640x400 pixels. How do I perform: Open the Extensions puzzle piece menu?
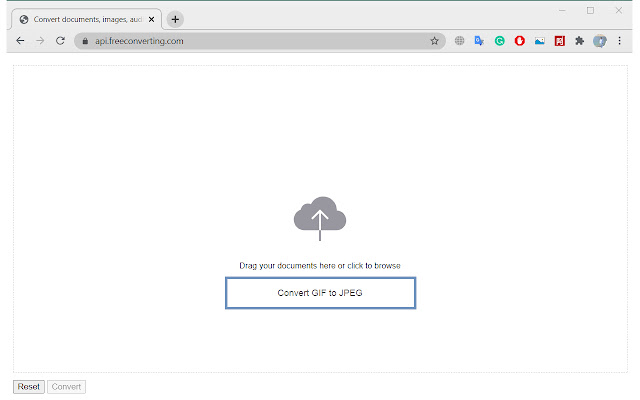[x=580, y=41]
